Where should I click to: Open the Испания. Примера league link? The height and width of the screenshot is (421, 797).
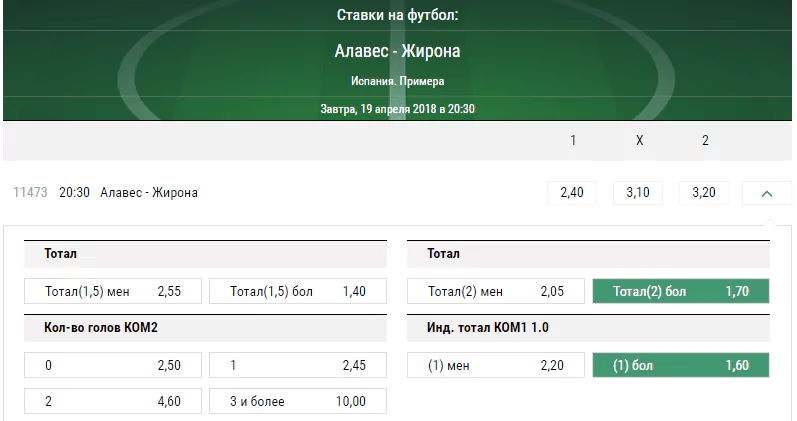point(397,81)
